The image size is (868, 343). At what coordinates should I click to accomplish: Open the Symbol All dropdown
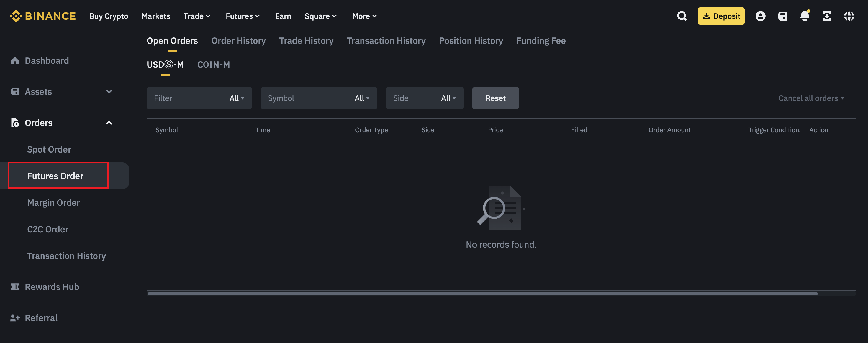coord(319,98)
